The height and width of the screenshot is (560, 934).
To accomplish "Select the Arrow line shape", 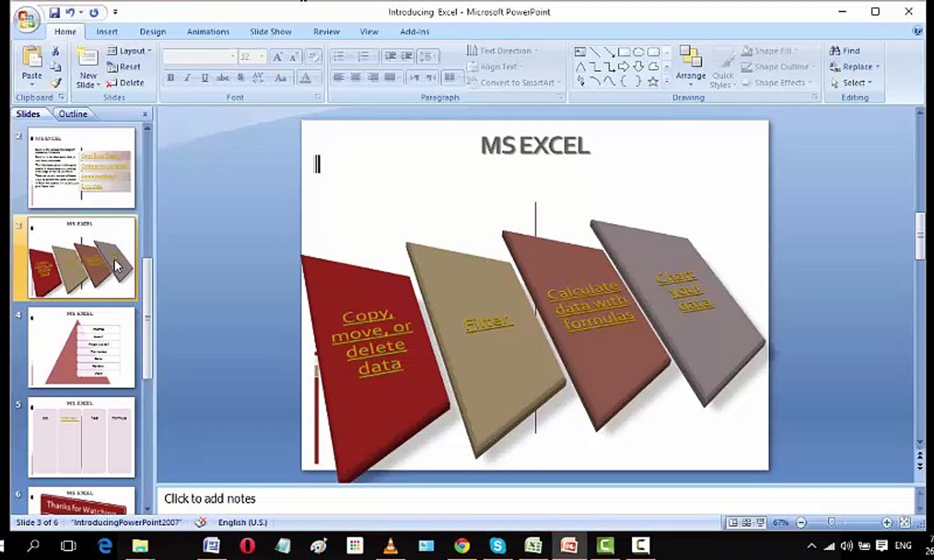I will pos(609,52).
